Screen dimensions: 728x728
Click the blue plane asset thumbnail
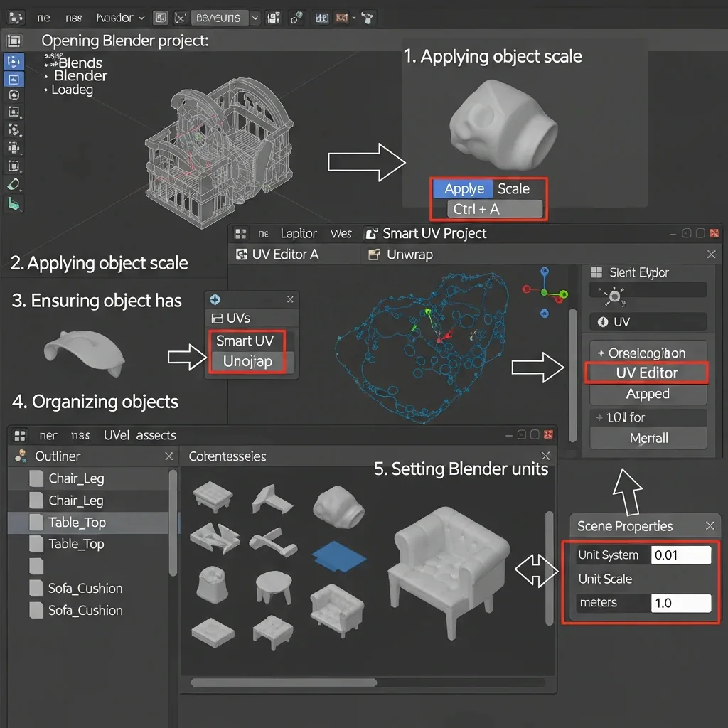tap(338, 555)
